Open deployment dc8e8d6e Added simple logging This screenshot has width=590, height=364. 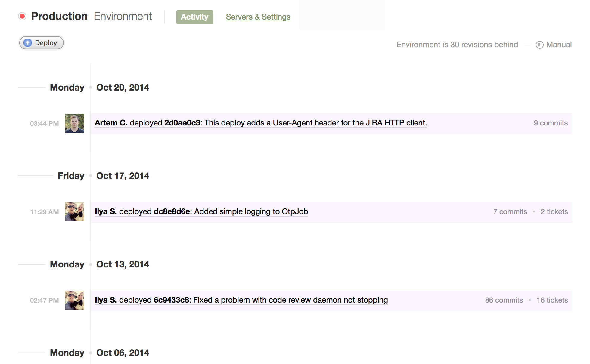point(201,212)
